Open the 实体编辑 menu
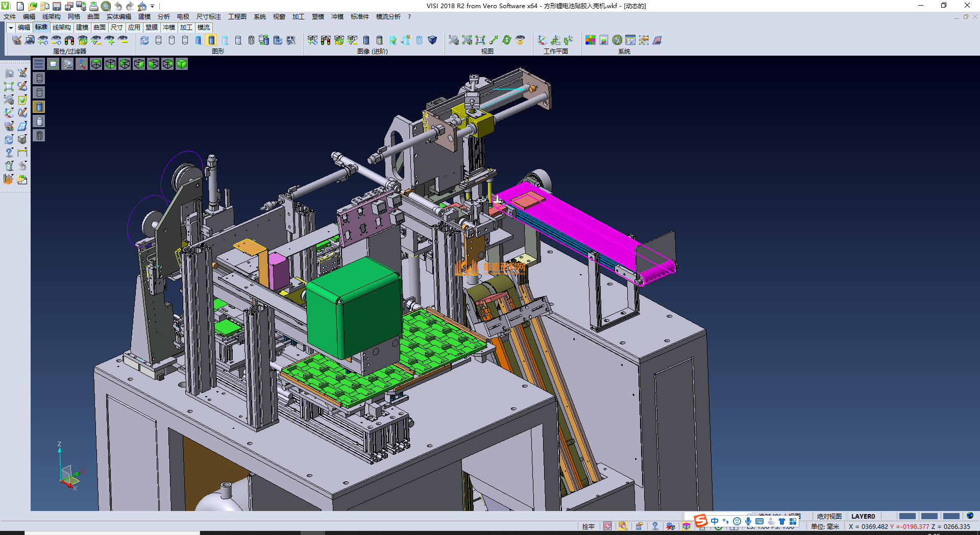 (118, 17)
